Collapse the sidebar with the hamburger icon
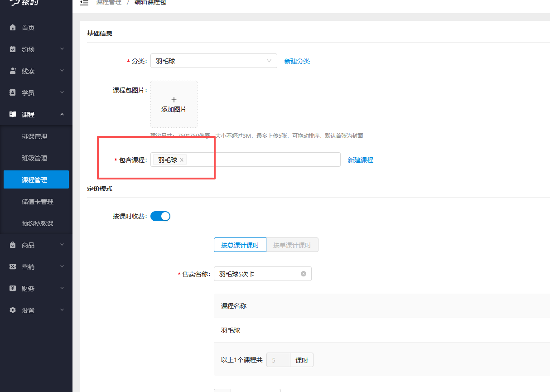Screen dimensions: 550x392 pyautogui.click(x=84, y=2)
